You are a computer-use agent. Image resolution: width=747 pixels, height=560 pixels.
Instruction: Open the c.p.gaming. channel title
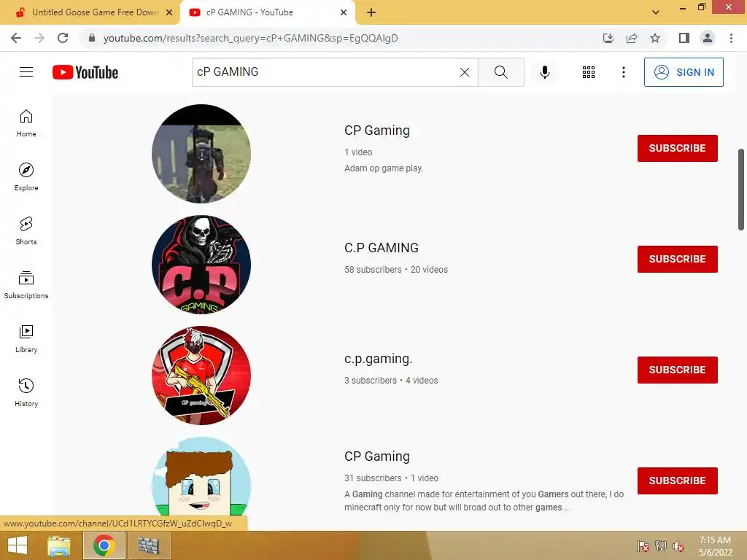(x=379, y=359)
